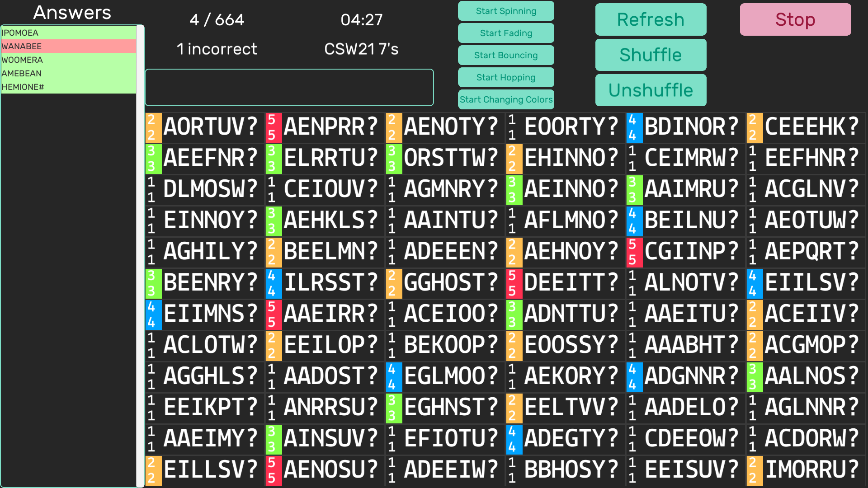Image resolution: width=868 pixels, height=488 pixels.
Task: Click the IMORRU? alphagram tile
Action: tap(812, 469)
